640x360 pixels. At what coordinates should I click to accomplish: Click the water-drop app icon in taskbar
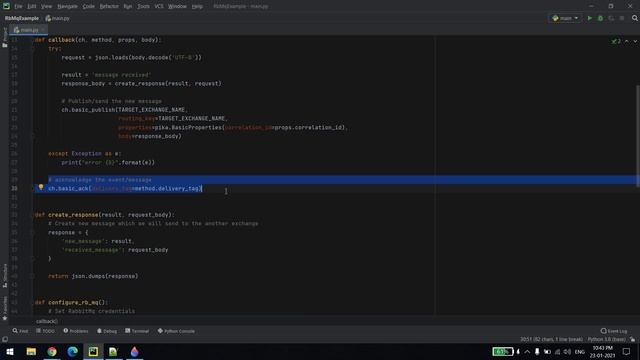(x=134, y=351)
